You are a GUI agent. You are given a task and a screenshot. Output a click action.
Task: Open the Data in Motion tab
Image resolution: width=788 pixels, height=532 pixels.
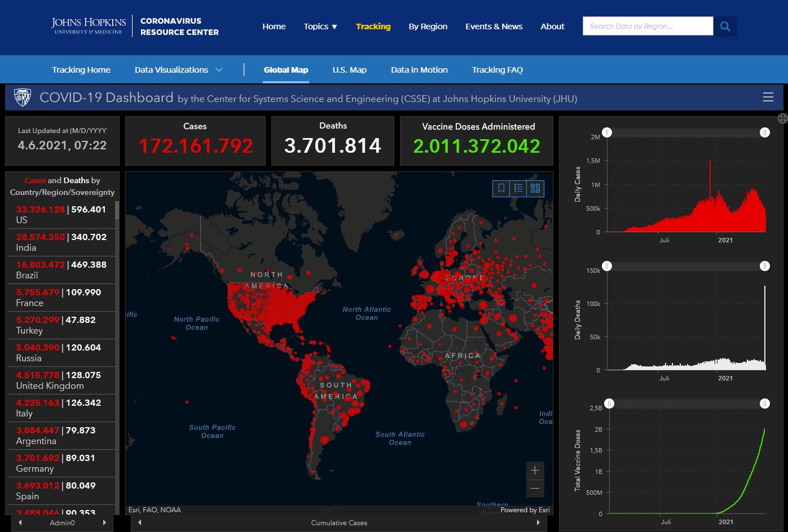(x=419, y=70)
